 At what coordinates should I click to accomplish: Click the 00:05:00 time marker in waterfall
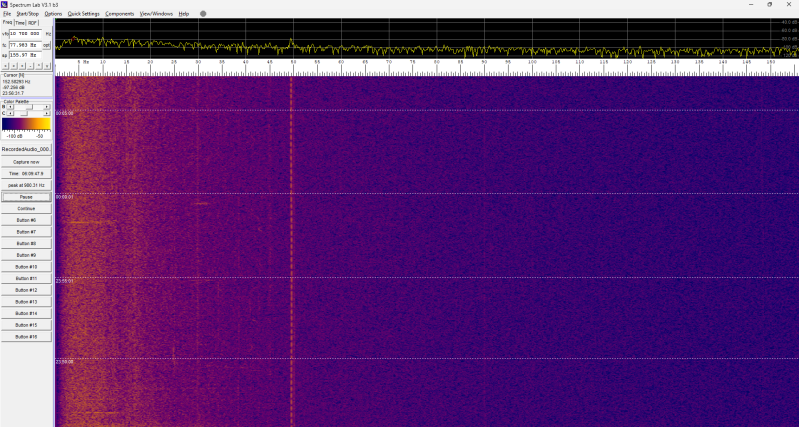(64, 113)
